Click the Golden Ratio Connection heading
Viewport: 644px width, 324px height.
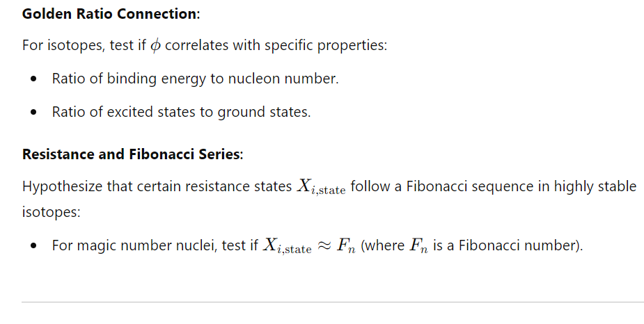pos(111,14)
